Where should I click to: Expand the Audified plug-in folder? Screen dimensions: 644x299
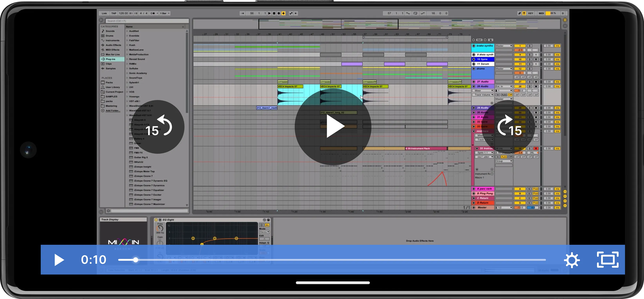(x=127, y=31)
